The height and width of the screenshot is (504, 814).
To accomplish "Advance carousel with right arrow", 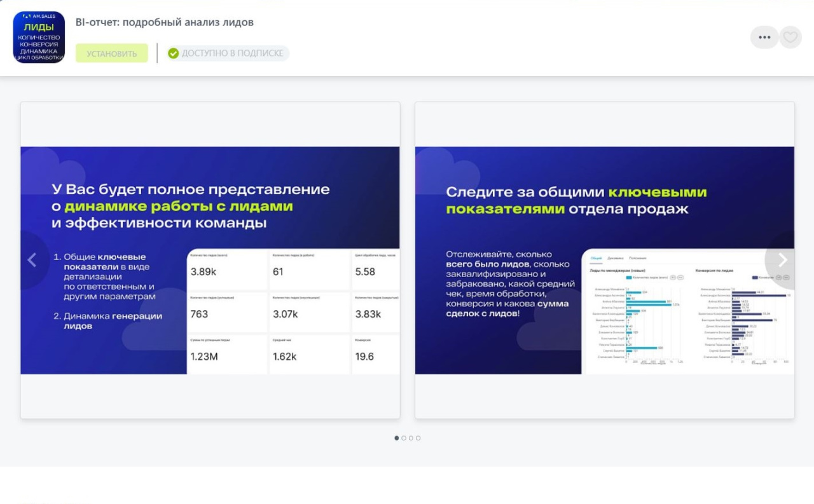I will tap(783, 260).
